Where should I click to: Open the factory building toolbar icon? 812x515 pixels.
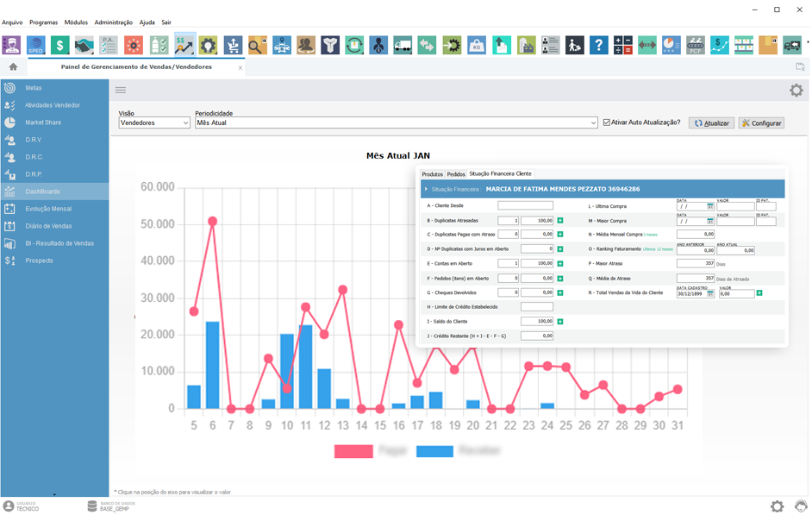pyautogui.click(x=526, y=45)
